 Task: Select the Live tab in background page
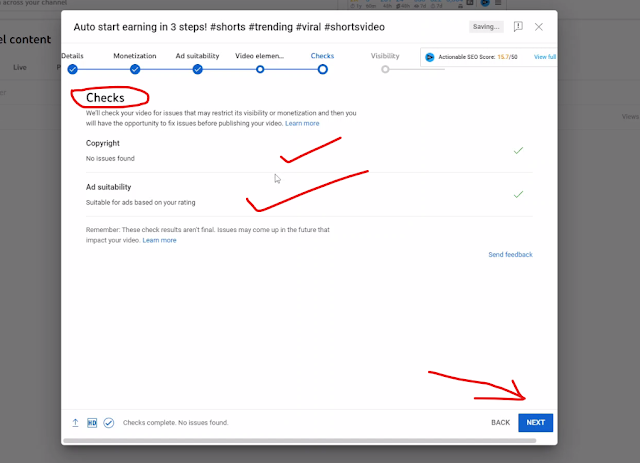coord(20,67)
